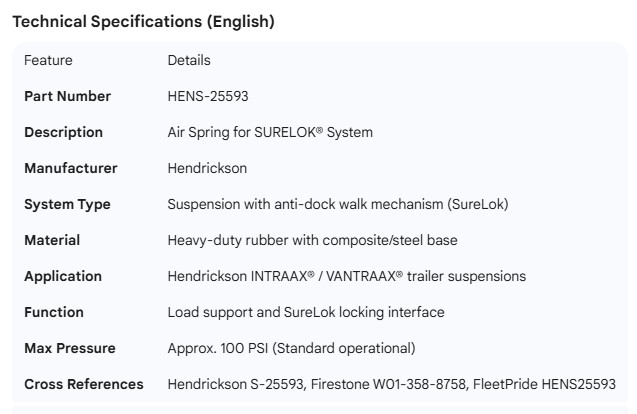637x414 pixels.
Task: Click the Details column header
Action: (189, 60)
